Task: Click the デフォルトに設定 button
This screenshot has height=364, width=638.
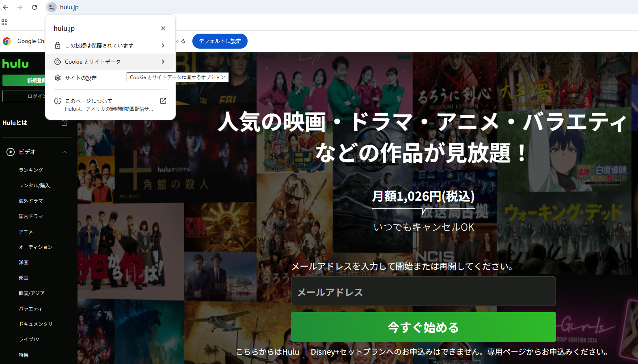Action: (220, 41)
